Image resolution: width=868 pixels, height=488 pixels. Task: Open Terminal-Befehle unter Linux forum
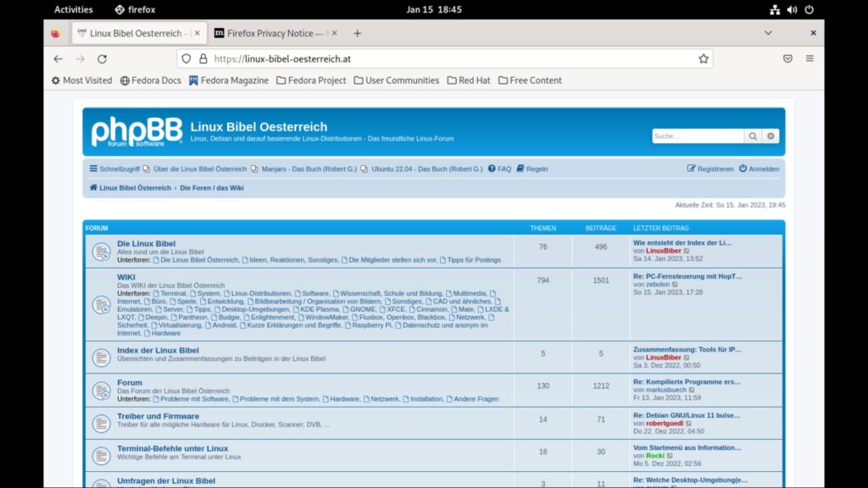(x=173, y=449)
